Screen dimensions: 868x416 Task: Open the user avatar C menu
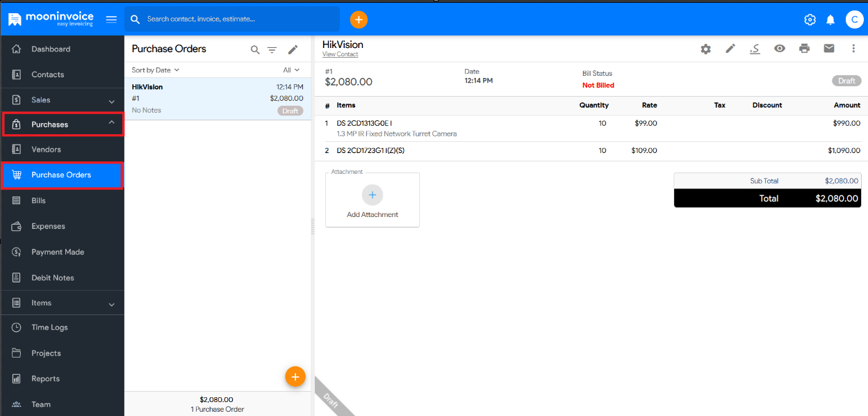(x=854, y=19)
